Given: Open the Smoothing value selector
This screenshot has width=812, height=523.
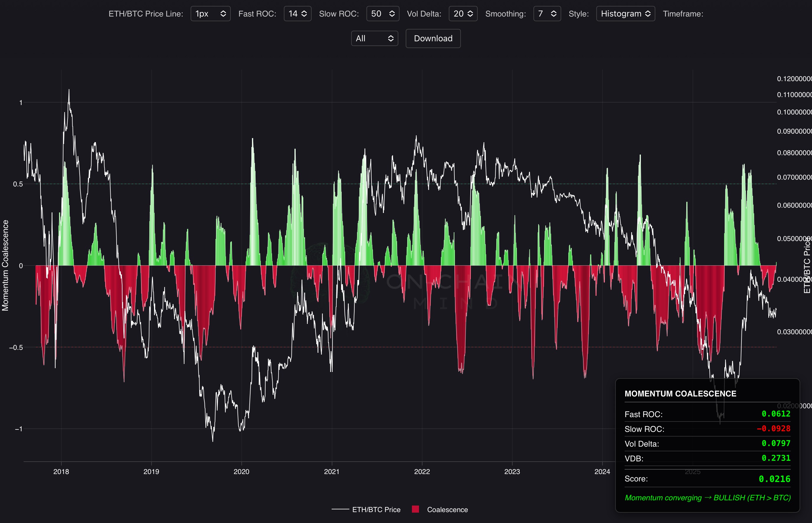Looking at the screenshot, I should pyautogui.click(x=547, y=14).
